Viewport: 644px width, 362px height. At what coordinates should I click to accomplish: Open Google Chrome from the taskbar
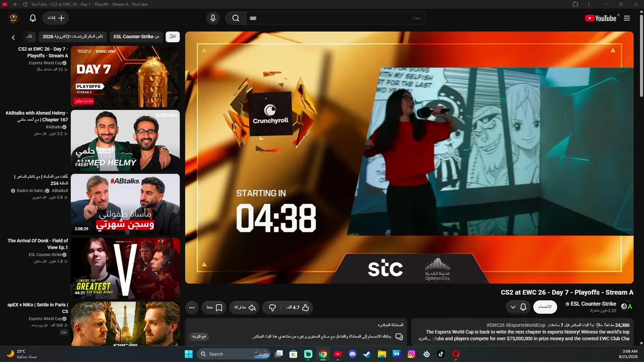[323, 354]
